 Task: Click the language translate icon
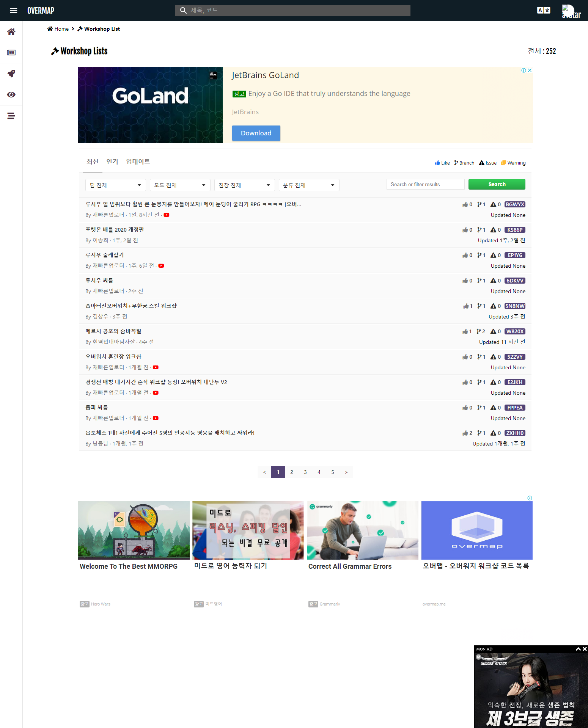pos(544,10)
